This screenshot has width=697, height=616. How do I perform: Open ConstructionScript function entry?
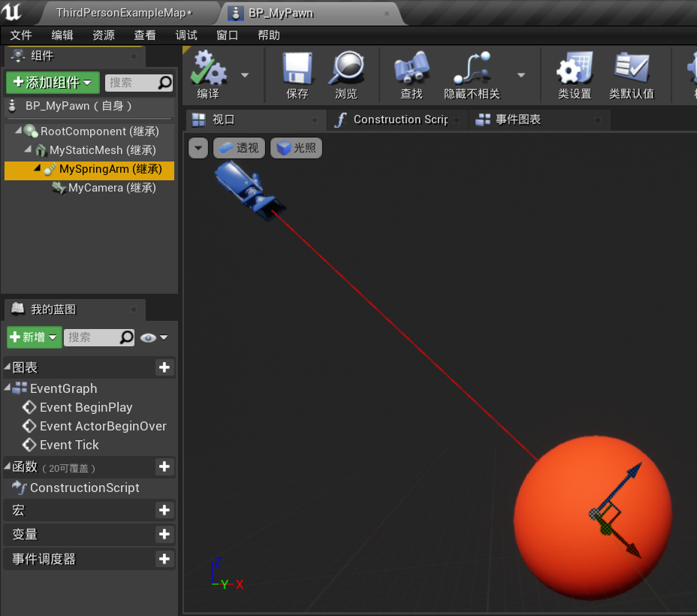click(x=84, y=488)
